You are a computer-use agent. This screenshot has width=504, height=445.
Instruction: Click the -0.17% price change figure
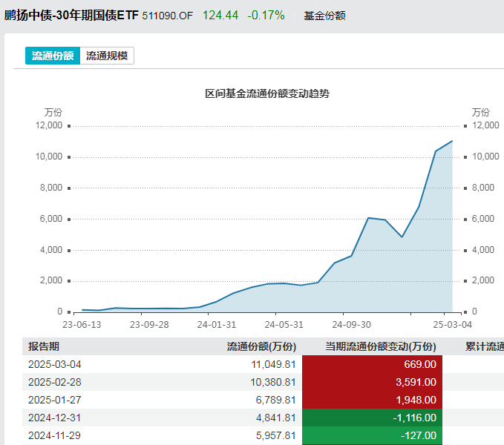coord(266,15)
